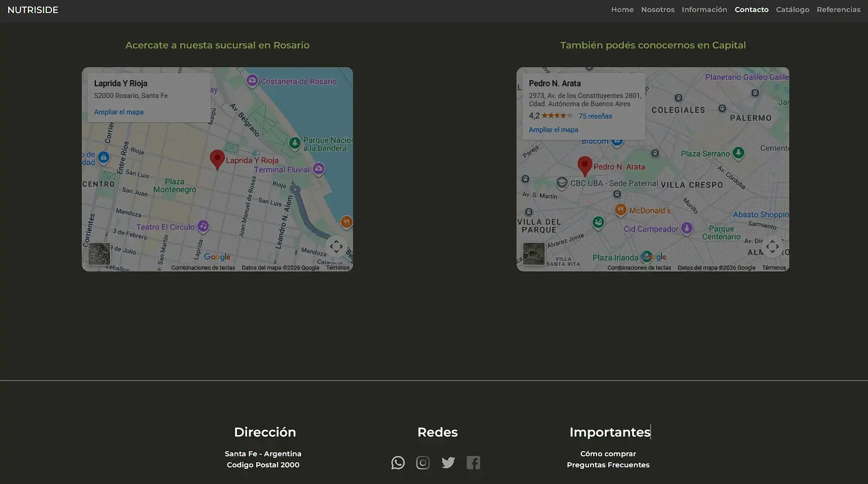Click the Cid Campeador marker icon
The image size is (868, 484).
(x=687, y=228)
